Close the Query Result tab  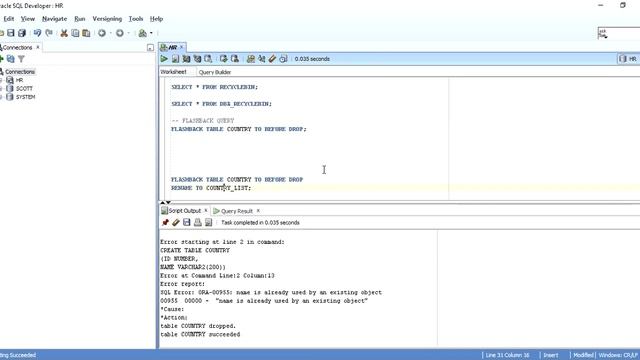tap(258, 211)
